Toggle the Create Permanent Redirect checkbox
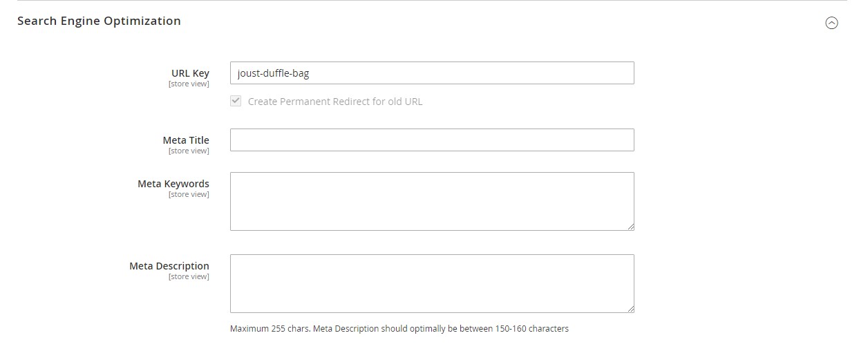The image size is (868, 351). tap(236, 101)
